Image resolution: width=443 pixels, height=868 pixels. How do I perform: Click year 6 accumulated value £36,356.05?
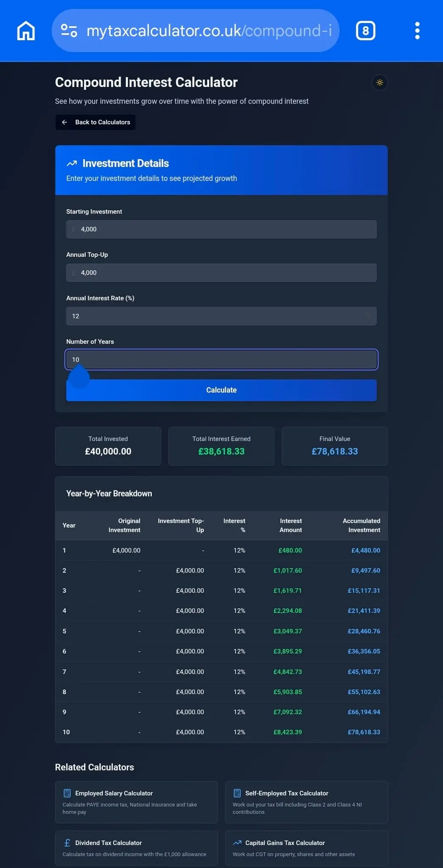point(364,651)
